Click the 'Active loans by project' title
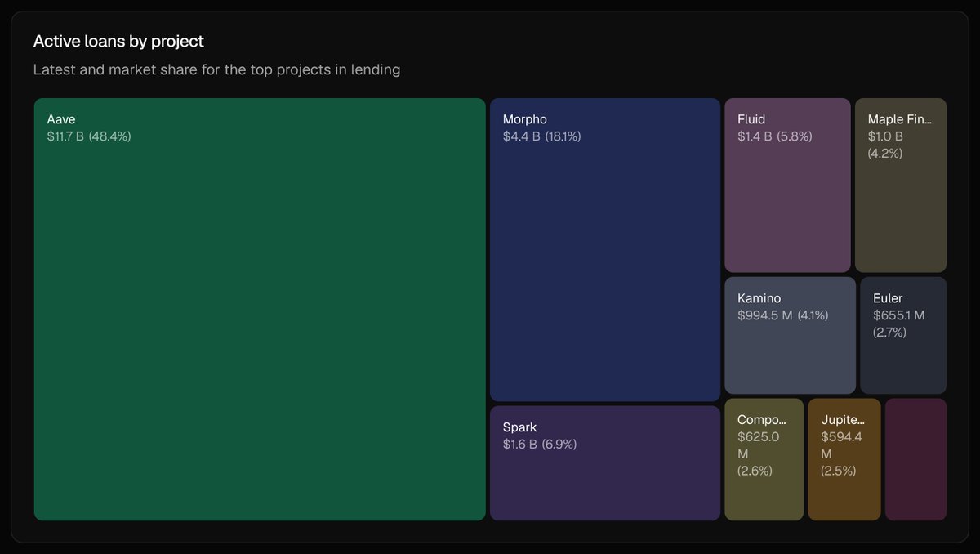The height and width of the screenshot is (554, 980). click(118, 41)
